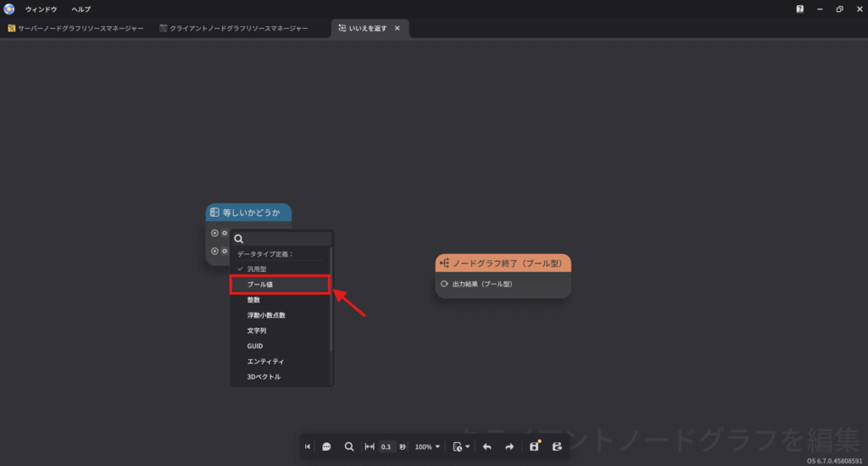Screen dimensions: 868x466
Task: Click the 出力結果（ブール型） input pin
Action: point(444,284)
